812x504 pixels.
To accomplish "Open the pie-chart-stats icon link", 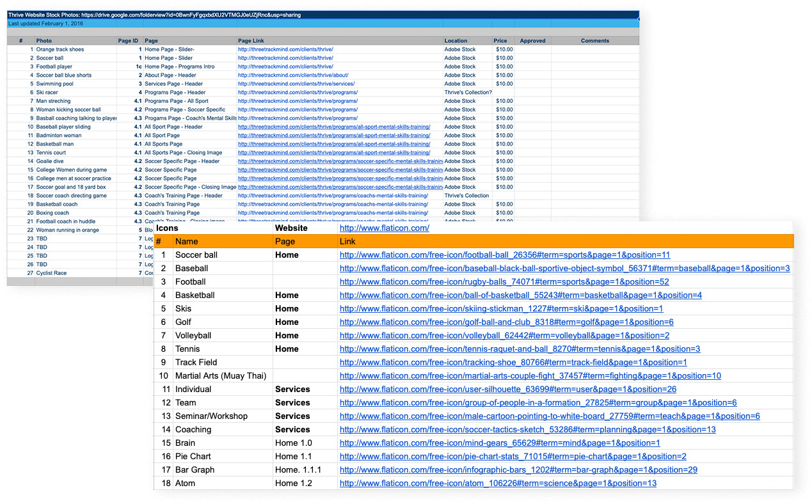I will pos(513,456).
